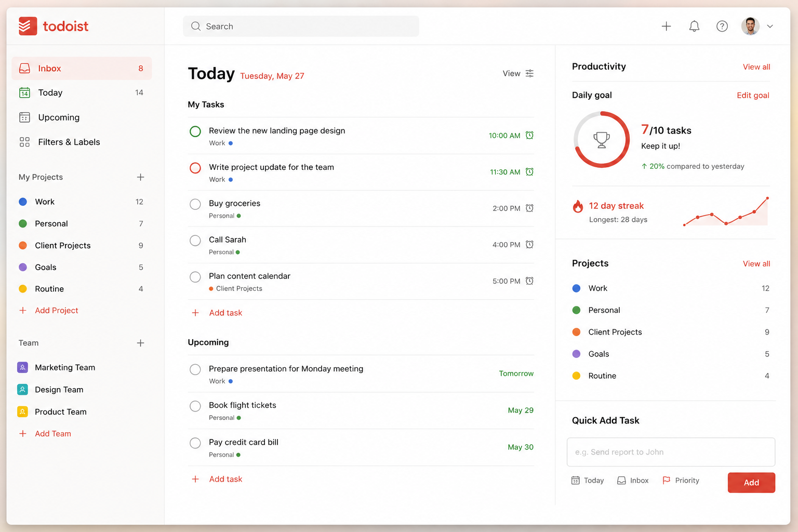Screen dimensions: 798x532
Task: Open notifications bell icon
Action: [694, 26]
